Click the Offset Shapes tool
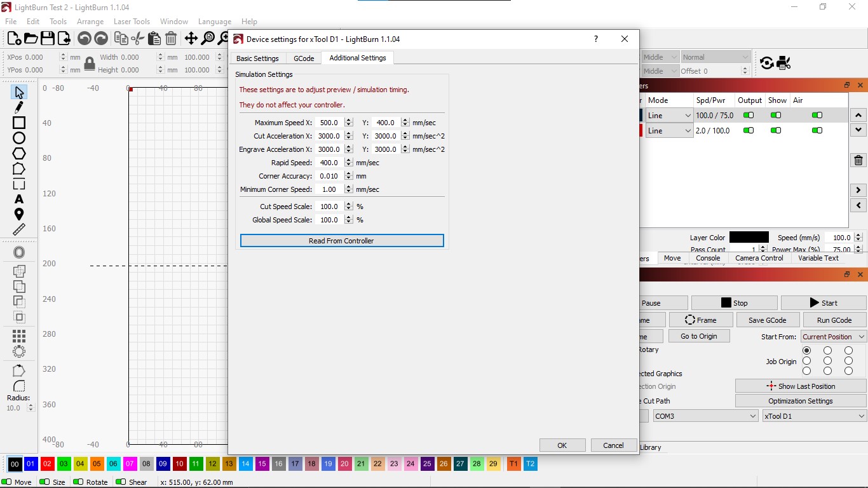 (x=19, y=253)
